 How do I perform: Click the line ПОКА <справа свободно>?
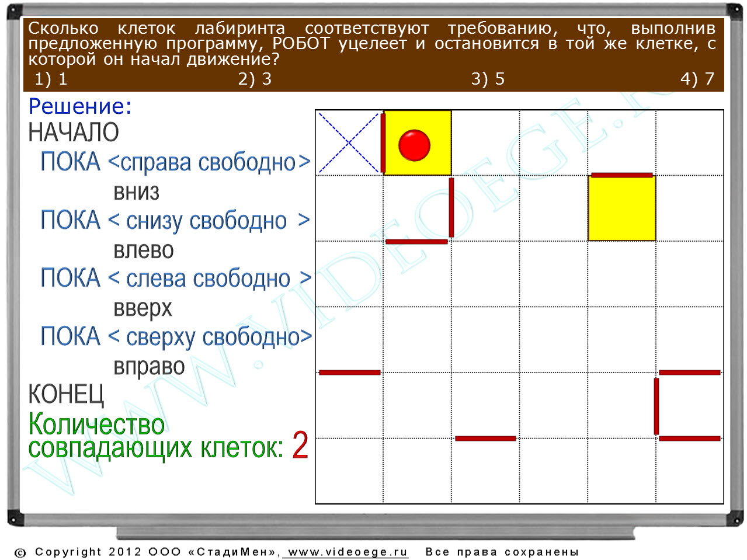175,162
